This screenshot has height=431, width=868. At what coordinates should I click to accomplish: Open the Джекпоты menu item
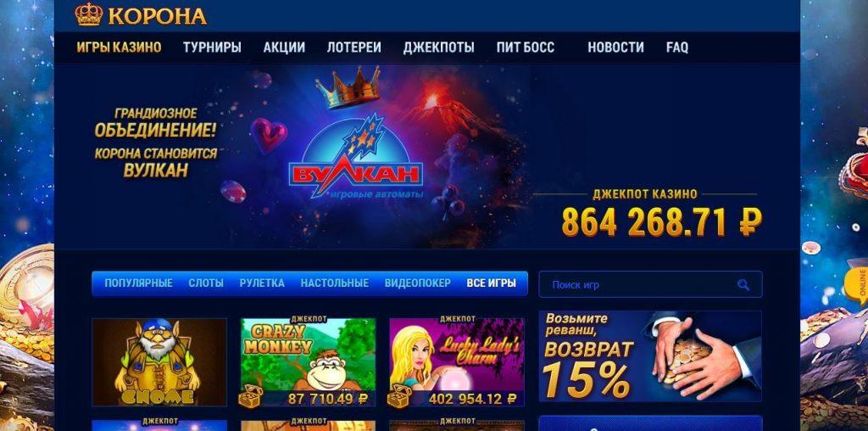(x=438, y=48)
